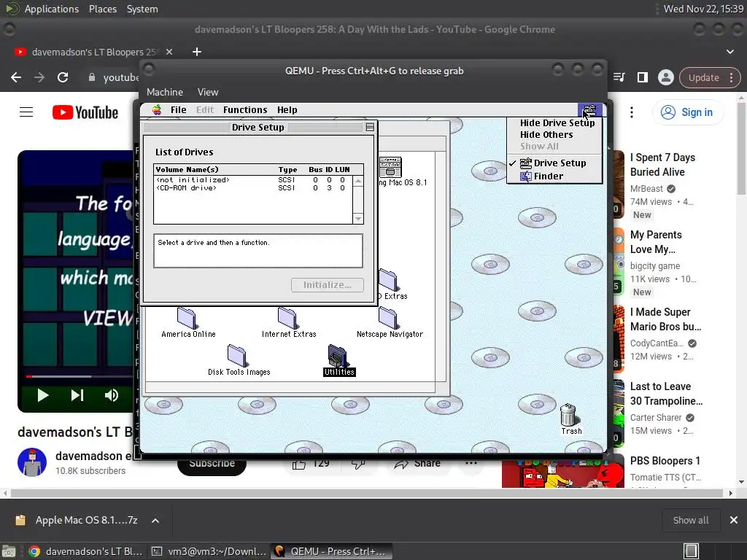Open a new Chrome tab

pos(197,52)
